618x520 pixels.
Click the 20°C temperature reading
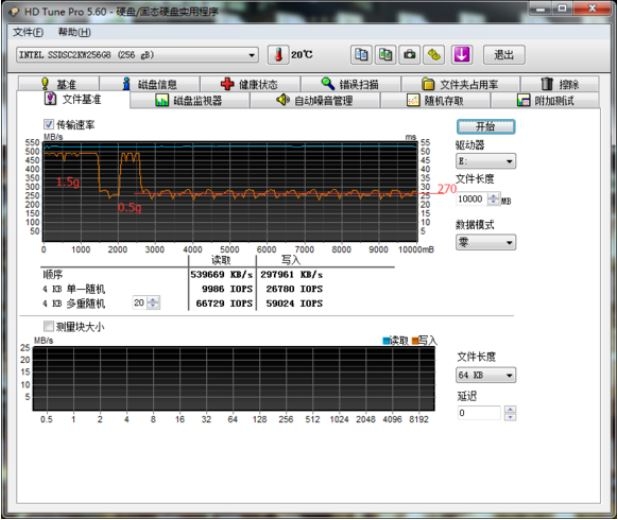coord(302,54)
